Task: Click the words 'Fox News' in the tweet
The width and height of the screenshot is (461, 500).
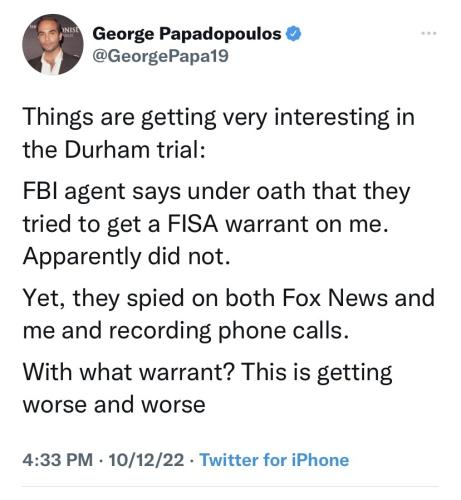Action: (x=335, y=297)
